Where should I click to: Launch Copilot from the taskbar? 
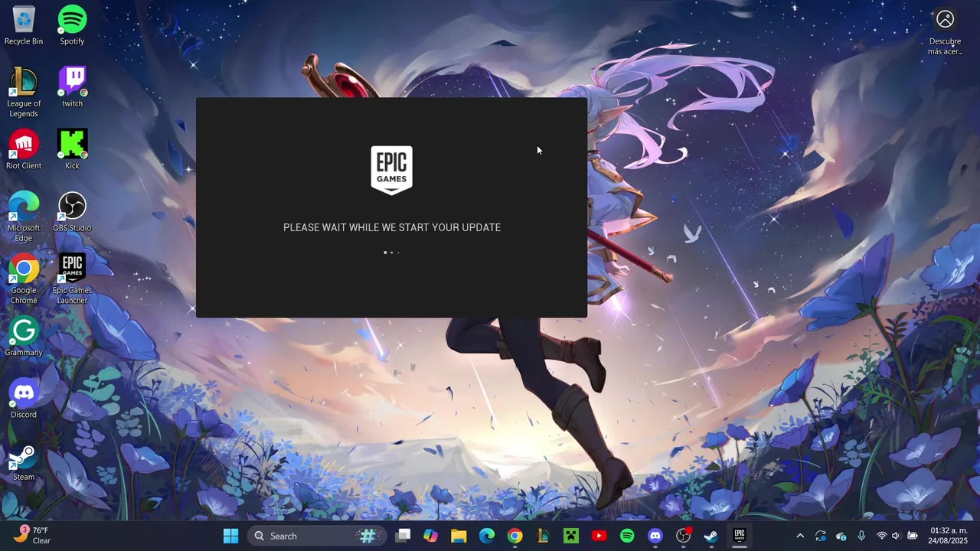point(430,536)
